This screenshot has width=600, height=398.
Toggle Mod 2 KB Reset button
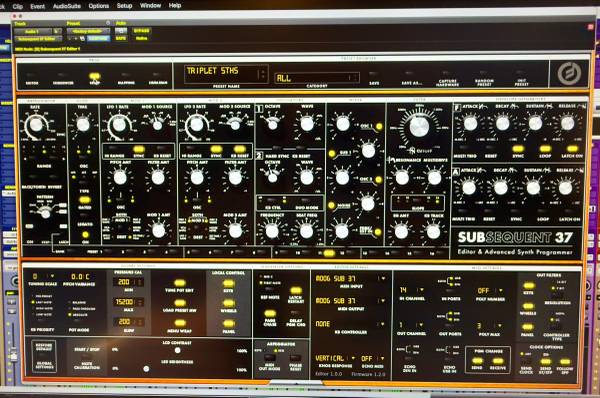pos(240,149)
